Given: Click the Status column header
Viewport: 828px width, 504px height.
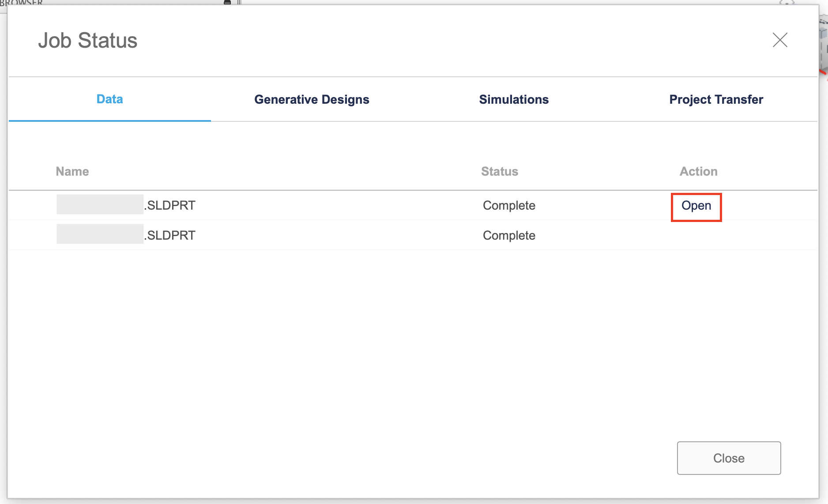Looking at the screenshot, I should (499, 172).
